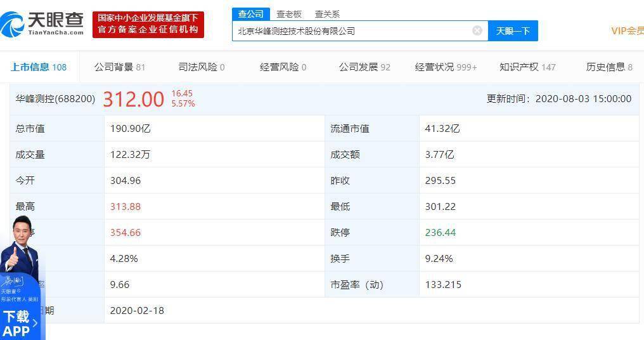Click the circulating value 41.32亿
644x340 pixels.
click(x=442, y=129)
